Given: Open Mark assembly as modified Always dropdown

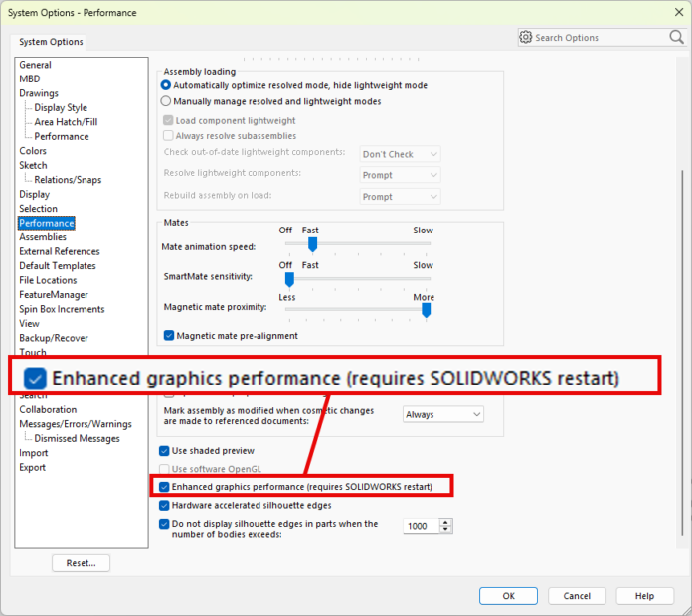Looking at the screenshot, I should pyautogui.click(x=443, y=414).
